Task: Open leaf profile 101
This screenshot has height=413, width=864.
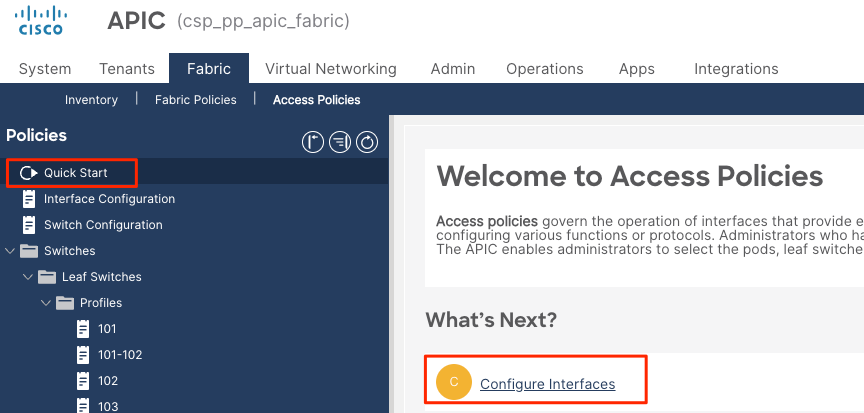Action: [x=107, y=329]
